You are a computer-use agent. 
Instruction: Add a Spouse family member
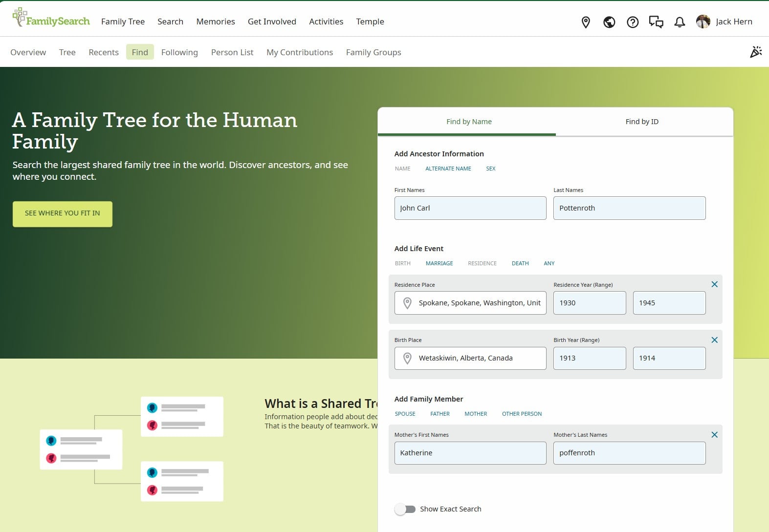point(405,414)
